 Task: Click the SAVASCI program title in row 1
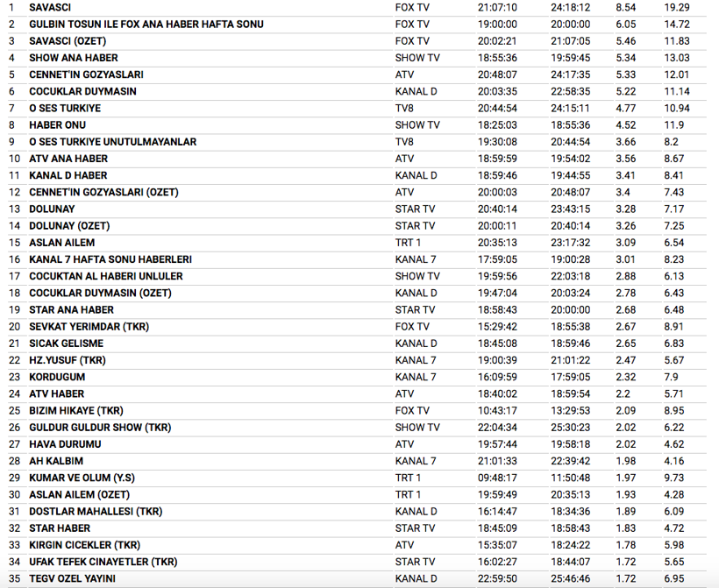pyautogui.click(x=50, y=7)
